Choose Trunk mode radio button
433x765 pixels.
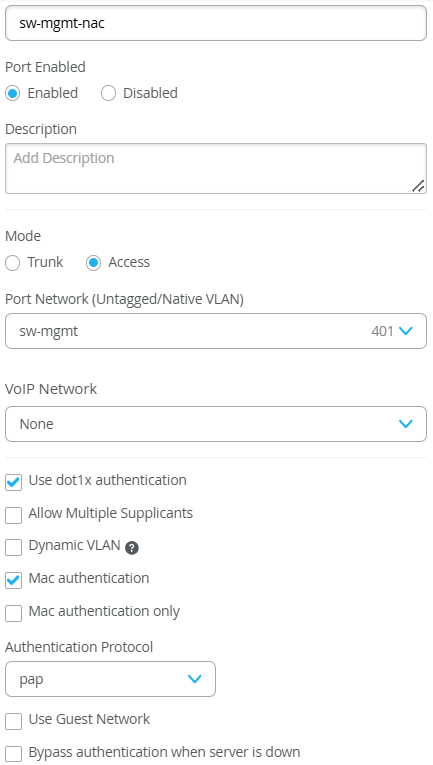click(x=13, y=263)
